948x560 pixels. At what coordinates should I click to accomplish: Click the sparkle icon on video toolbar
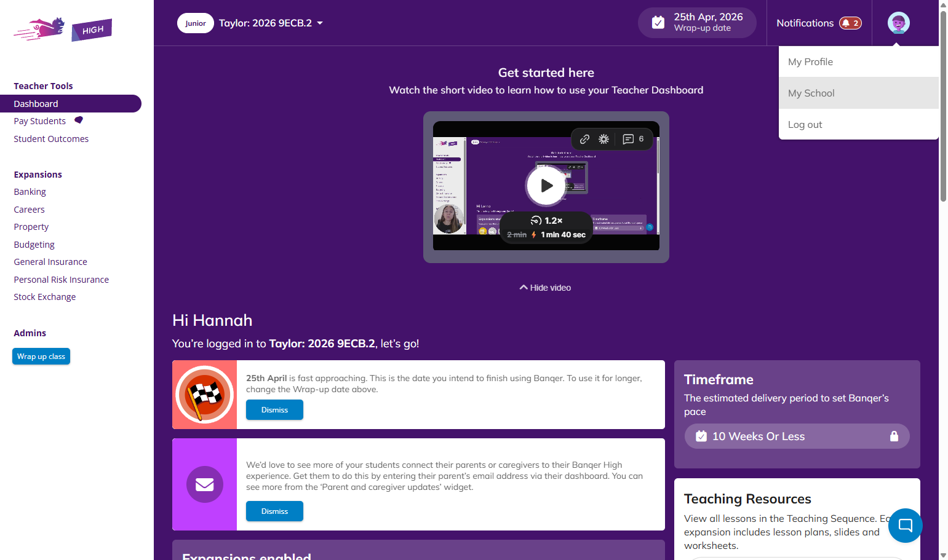(x=603, y=139)
